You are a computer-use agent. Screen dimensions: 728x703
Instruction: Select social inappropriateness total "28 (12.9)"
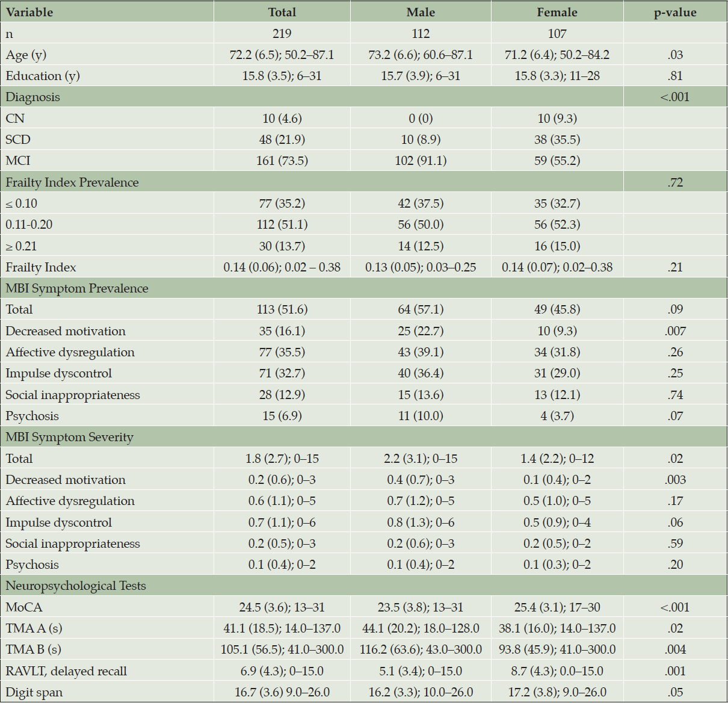[x=282, y=395]
